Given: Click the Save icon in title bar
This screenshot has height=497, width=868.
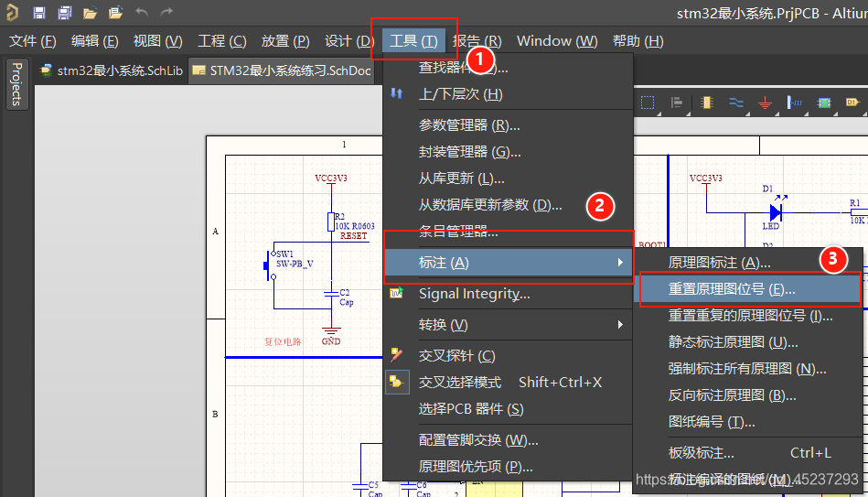Looking at the screenshot, I should [39, 13].
